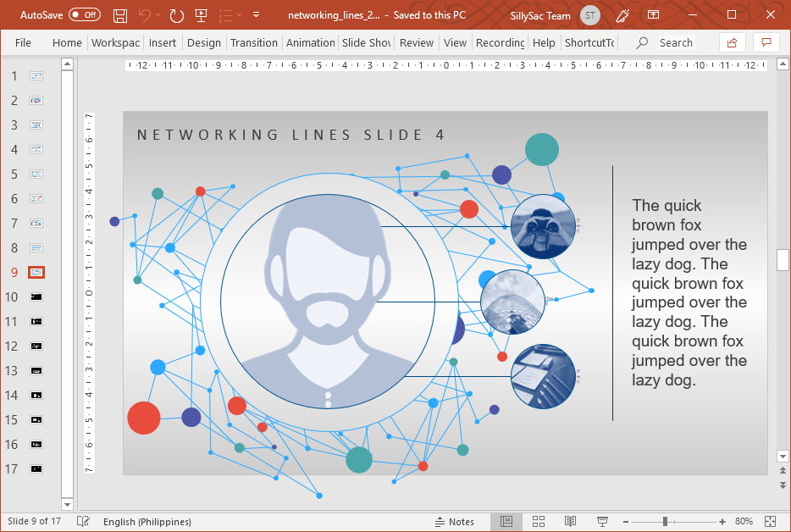Start presentation from beginning via quick access
The image size is (791, 532).
pyautogui.click(x=201, y=14)
